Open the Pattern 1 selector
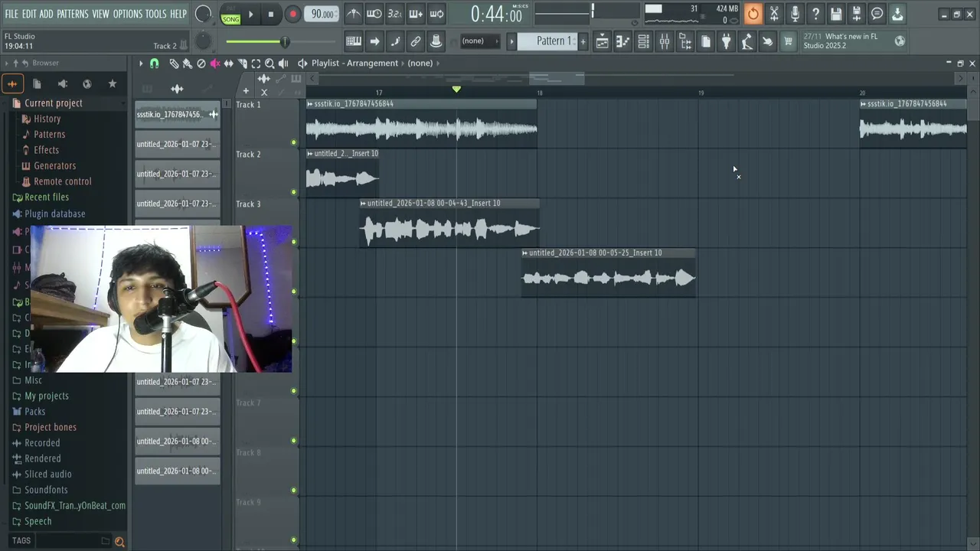The image size is (980, 551). coord(547,41)
